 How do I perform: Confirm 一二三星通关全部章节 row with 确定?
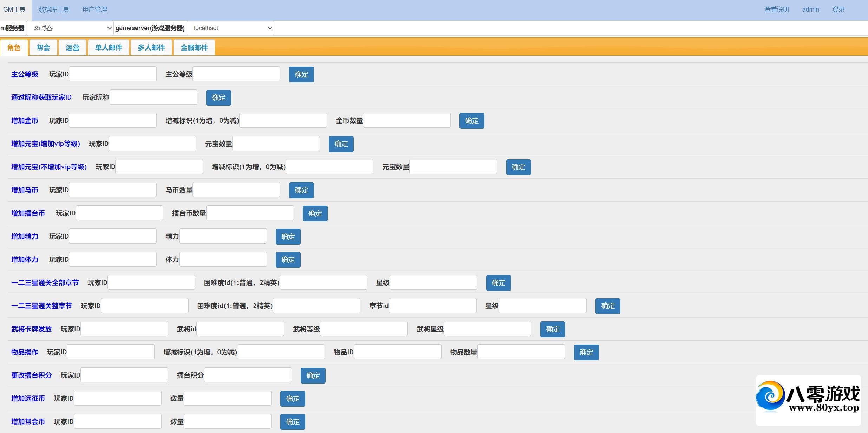coord(498,283)
